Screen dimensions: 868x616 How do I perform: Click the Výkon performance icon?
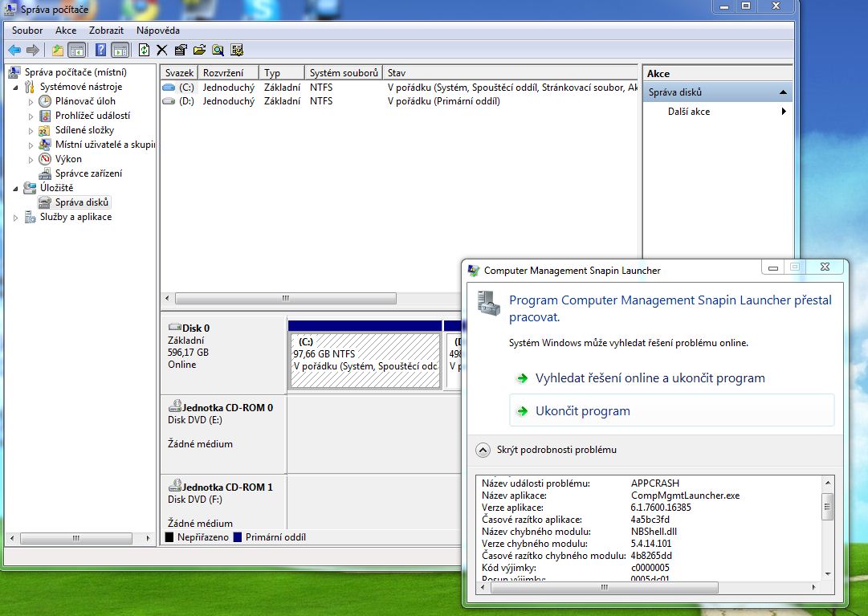[45, 159]
